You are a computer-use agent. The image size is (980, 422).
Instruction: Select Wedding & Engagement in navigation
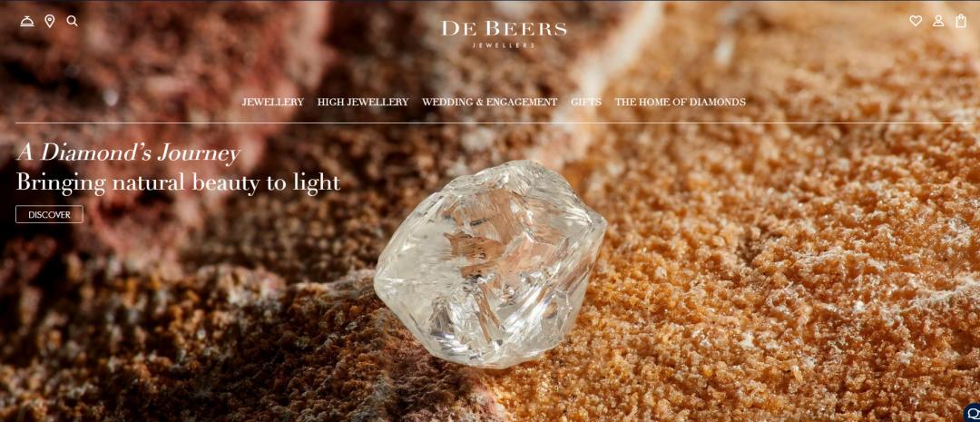489,102
